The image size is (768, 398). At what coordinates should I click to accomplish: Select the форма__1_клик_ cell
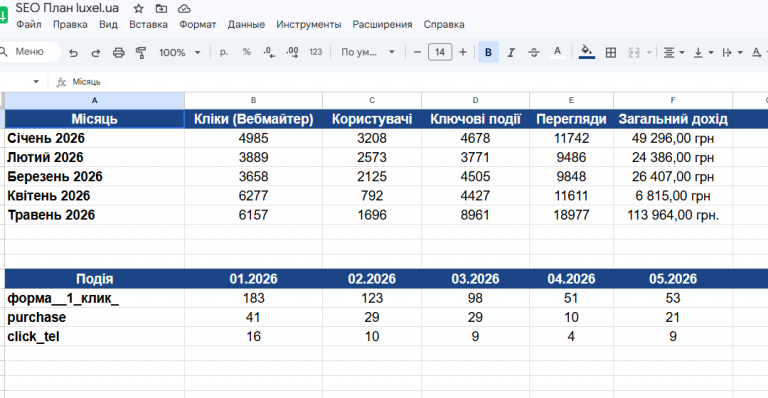[x=95, y=298]
